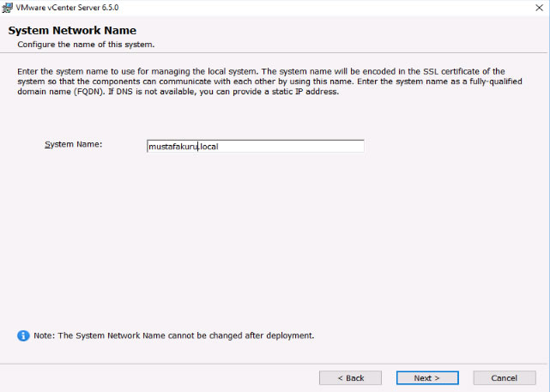
Task: Click 'static IP address' in the description
Action: click(x=305, y=92)
